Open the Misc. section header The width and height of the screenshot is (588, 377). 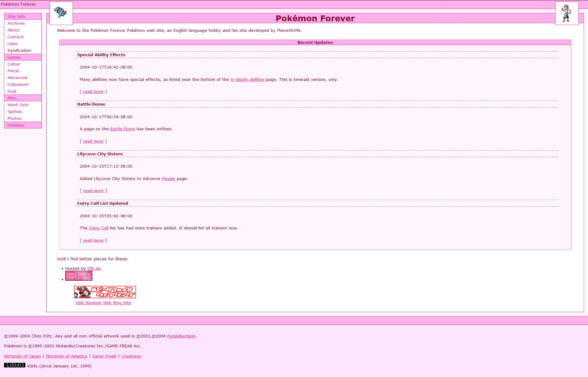[23, 98]
